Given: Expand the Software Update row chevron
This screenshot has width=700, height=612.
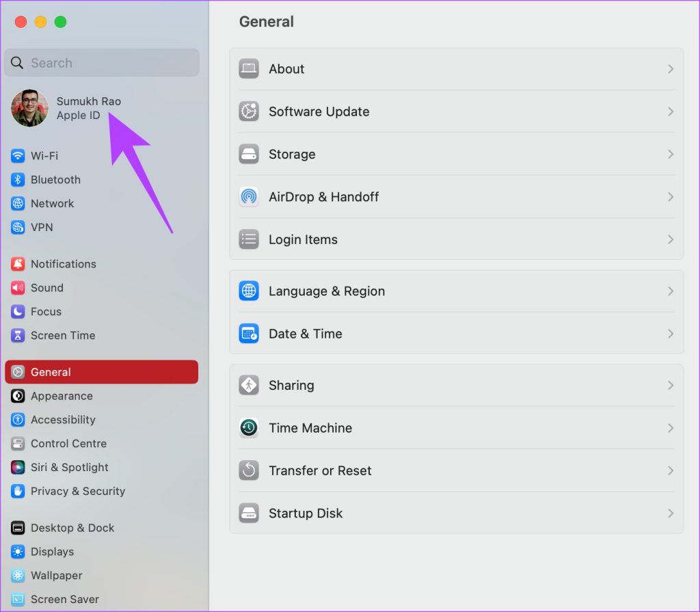Looking at the screenshot, I should [x=669, y=111].
